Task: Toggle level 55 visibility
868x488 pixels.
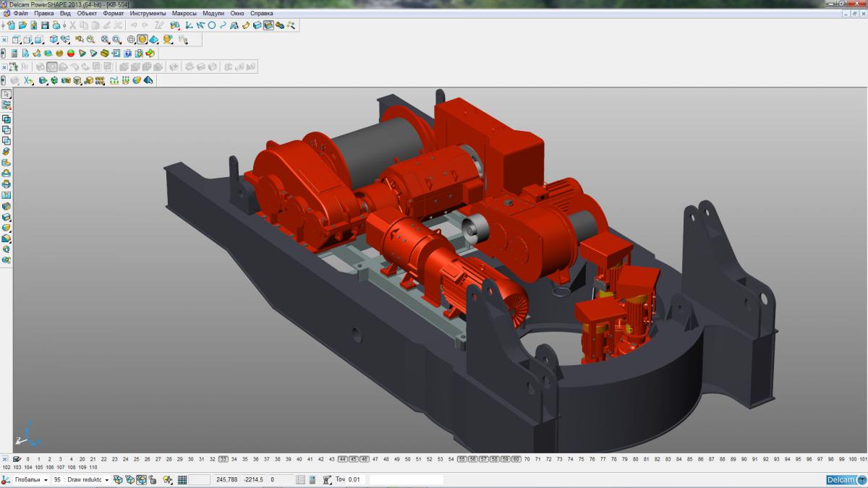Action: tap(461, 459)
